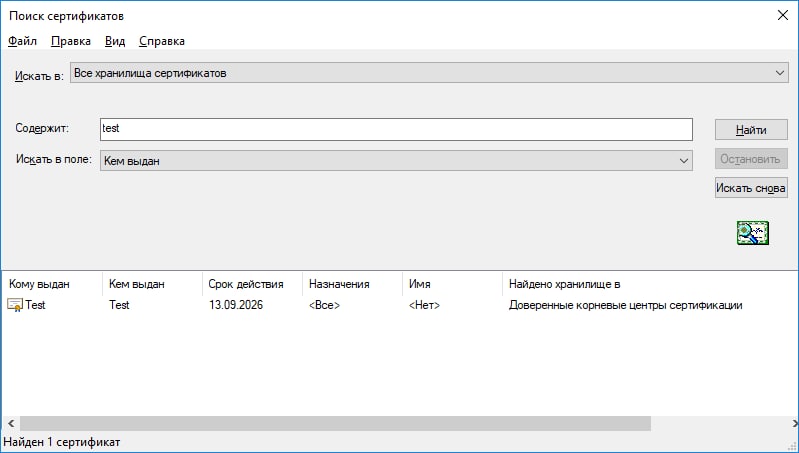Select Test in the Кому выдан column

click(35, 305)
